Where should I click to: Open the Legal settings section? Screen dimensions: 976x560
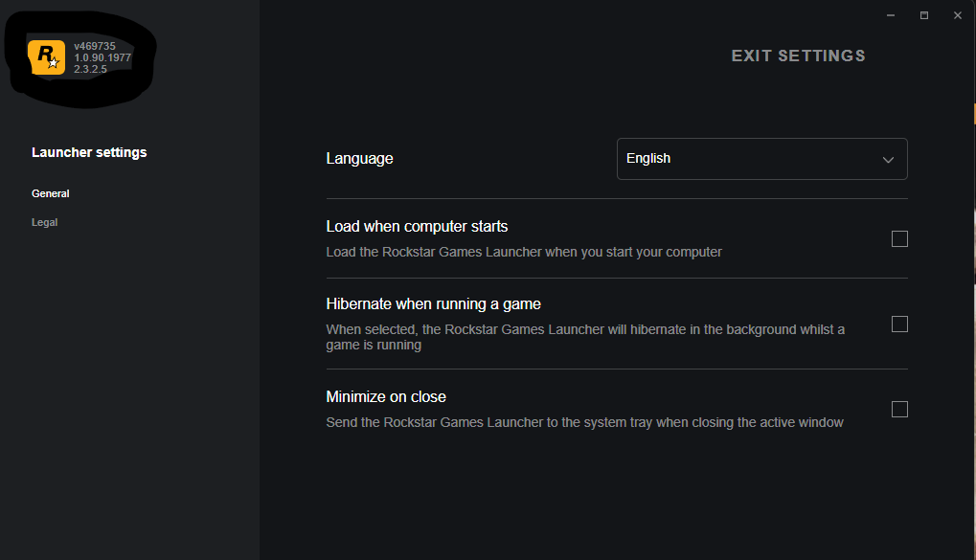click(x=45, y=222)
